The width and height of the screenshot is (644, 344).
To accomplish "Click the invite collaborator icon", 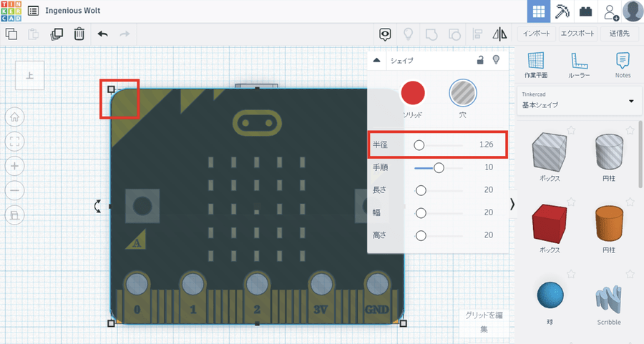I will pos(611,12).
